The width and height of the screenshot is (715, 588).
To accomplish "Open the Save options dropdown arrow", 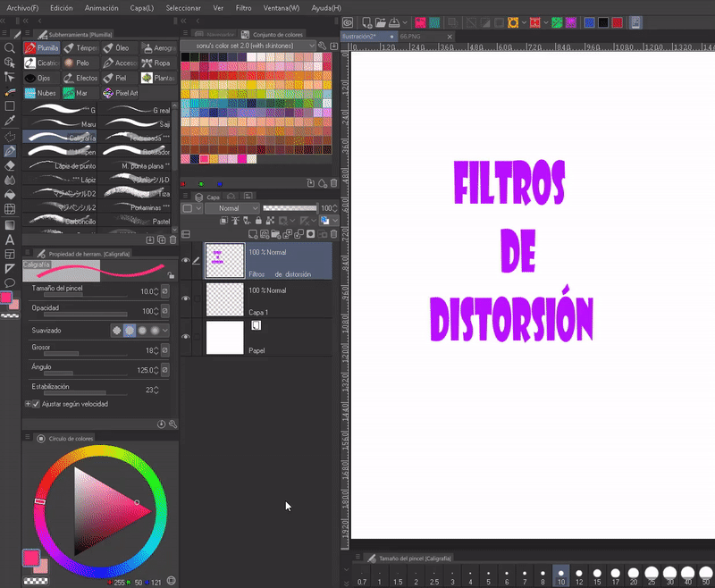I will click(405, 22).
